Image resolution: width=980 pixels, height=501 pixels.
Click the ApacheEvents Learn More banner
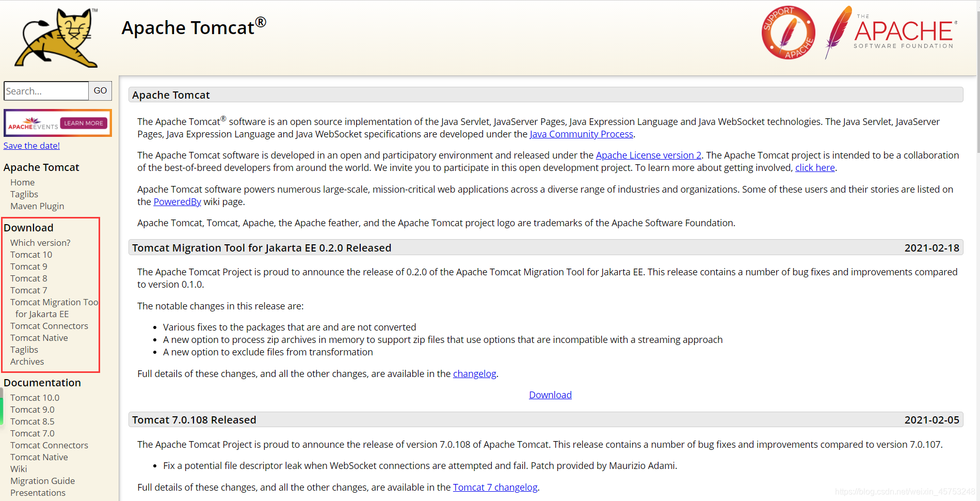[x=57, y=123]
